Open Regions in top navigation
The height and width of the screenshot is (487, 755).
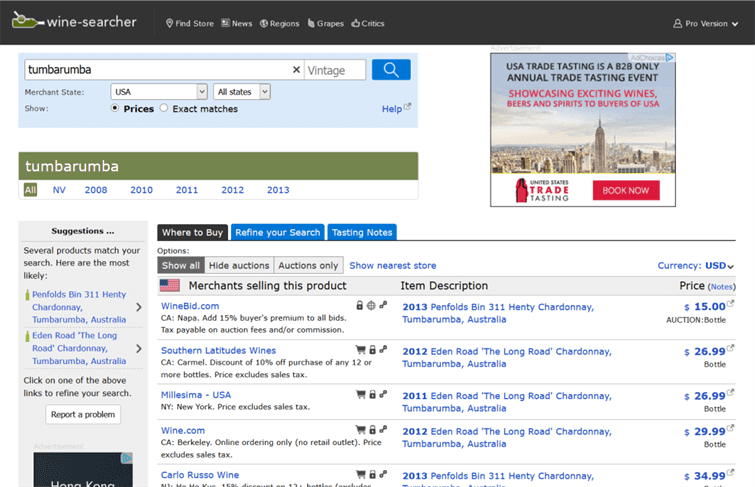point(279,23)
